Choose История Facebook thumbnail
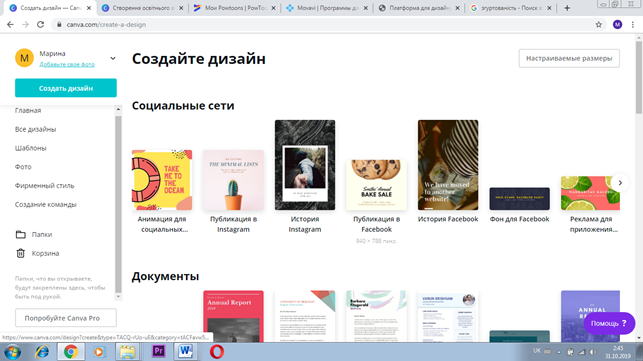 [x=448, y=165]
